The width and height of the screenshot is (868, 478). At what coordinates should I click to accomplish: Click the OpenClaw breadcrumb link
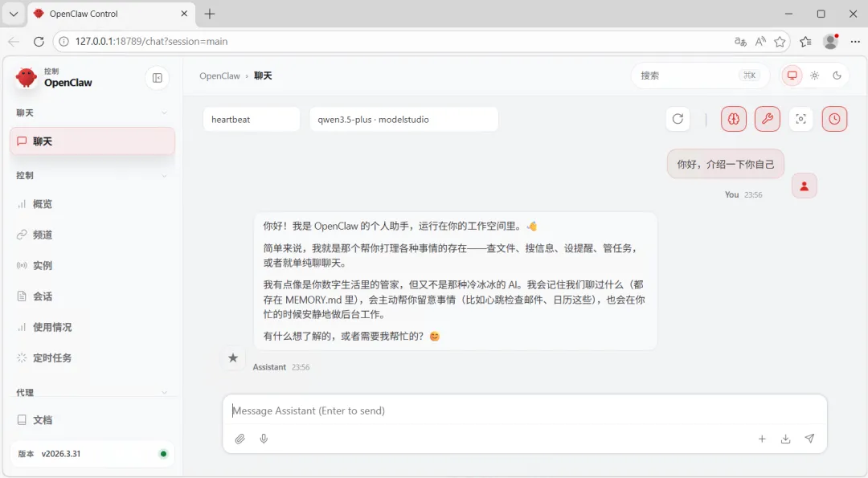click(219, 76)
